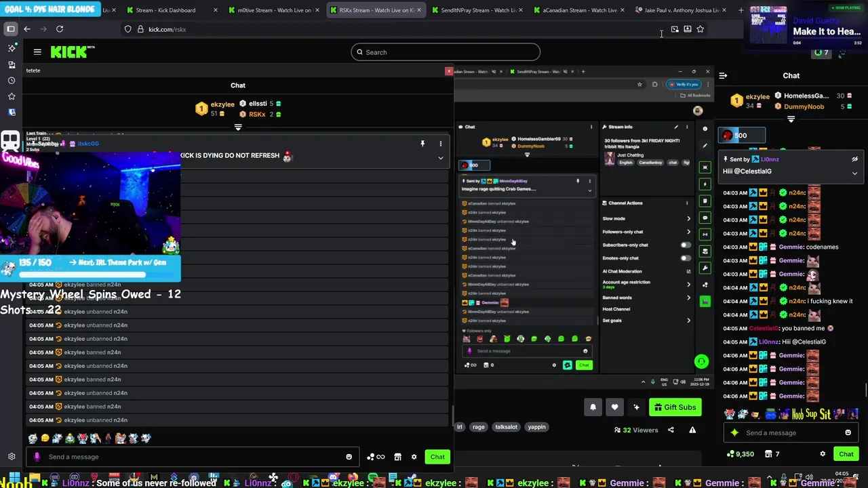Screen dimensions: 868x488
Task: Go back with the browser back arrow
Action: click(x=27, y=29)
